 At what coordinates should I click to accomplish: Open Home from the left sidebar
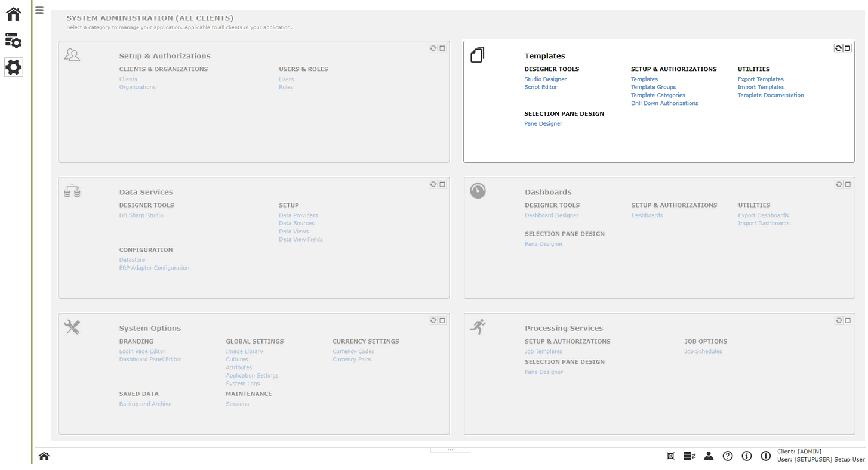pyautogui.click(x=13, y=14)
